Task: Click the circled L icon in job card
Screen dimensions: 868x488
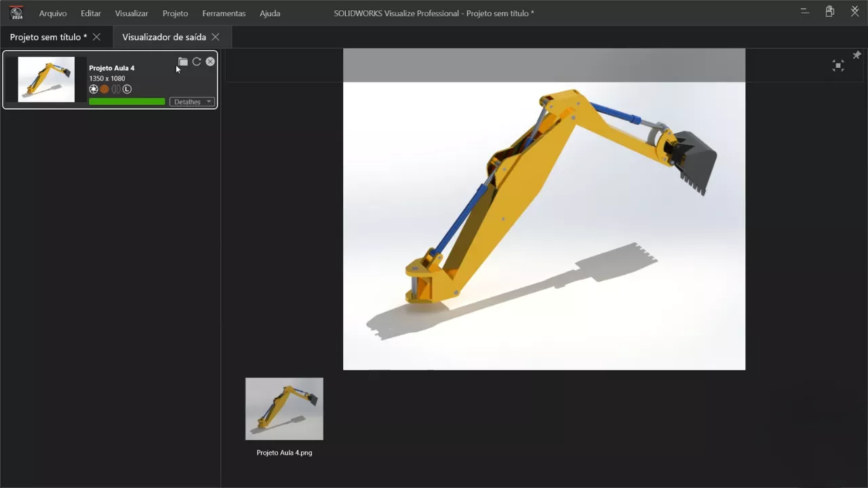Action: 127,89
